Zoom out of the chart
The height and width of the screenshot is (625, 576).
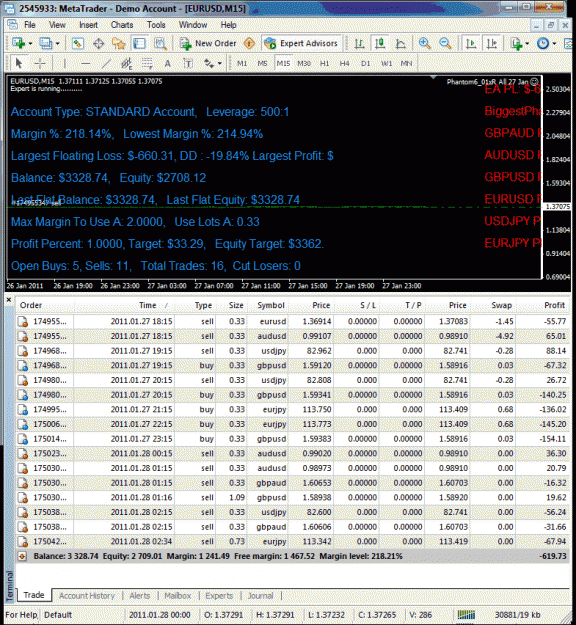(x=445, y=43)
